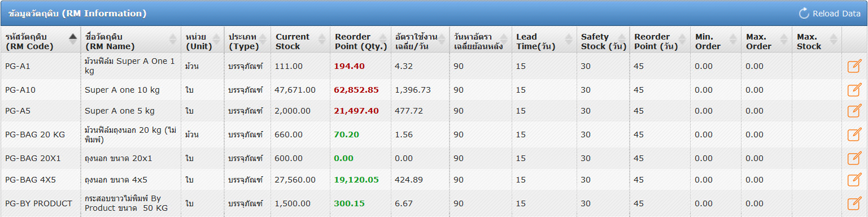Click current stock value 1,500.00
This screenshot has width=868, height=217.
coord(293,203)
